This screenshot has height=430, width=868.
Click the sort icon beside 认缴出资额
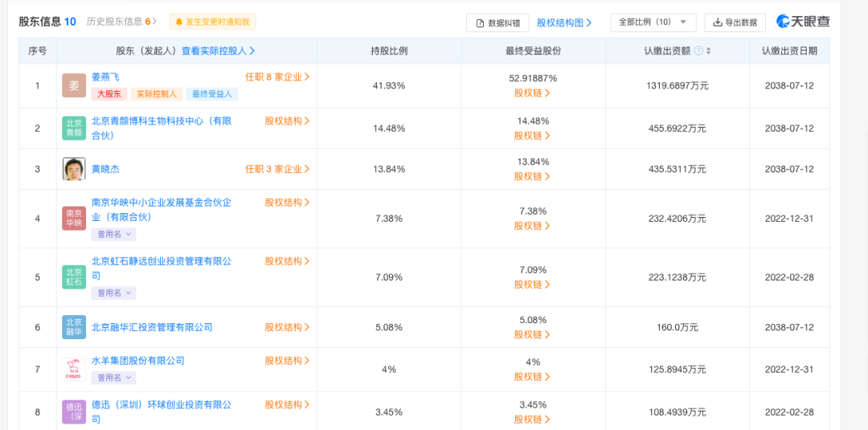(x=708, y=51)
